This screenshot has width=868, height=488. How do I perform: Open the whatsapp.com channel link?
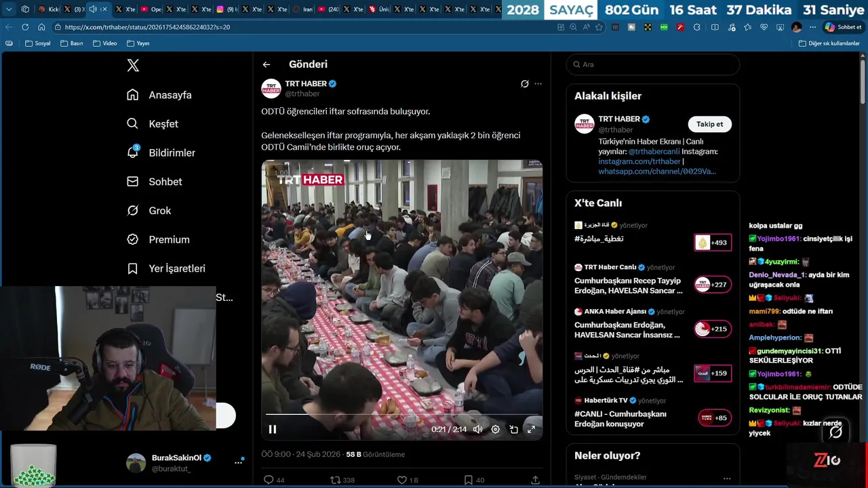[657, 171]
